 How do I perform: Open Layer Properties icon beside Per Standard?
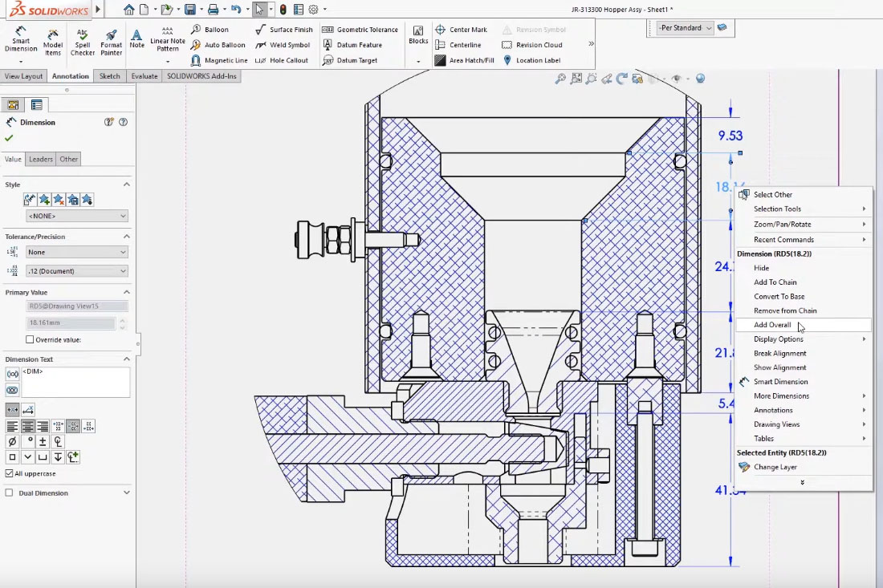click(x=722, y=27)
